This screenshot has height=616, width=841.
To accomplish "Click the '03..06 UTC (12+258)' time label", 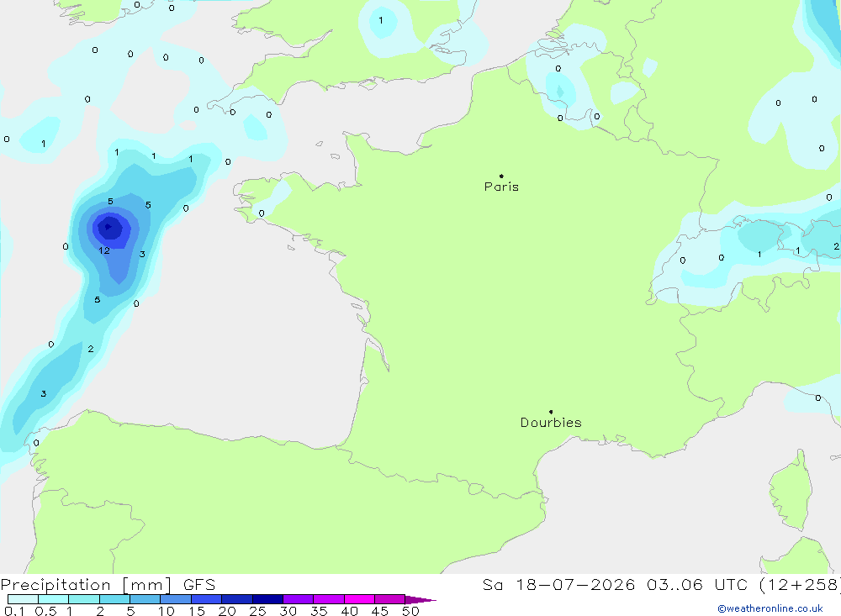I will [x=743, y=584].
